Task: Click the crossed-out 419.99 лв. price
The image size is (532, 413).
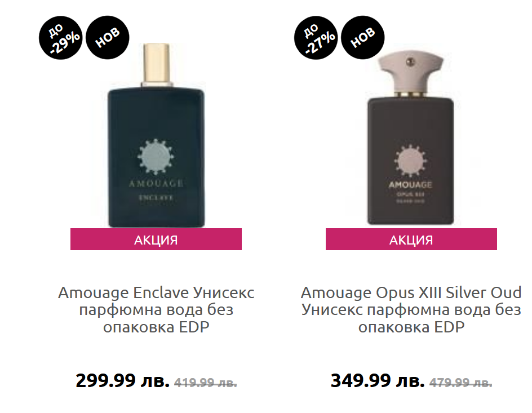Action: (206, 383)
